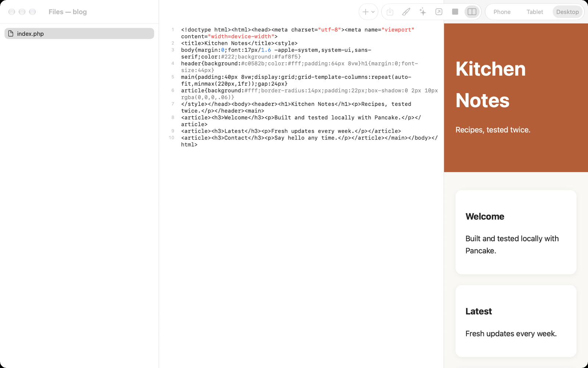Click the 'Kitchen Notes' heading in preview
The height and width of the screenshot is (368, 588).
pos(491,85)
